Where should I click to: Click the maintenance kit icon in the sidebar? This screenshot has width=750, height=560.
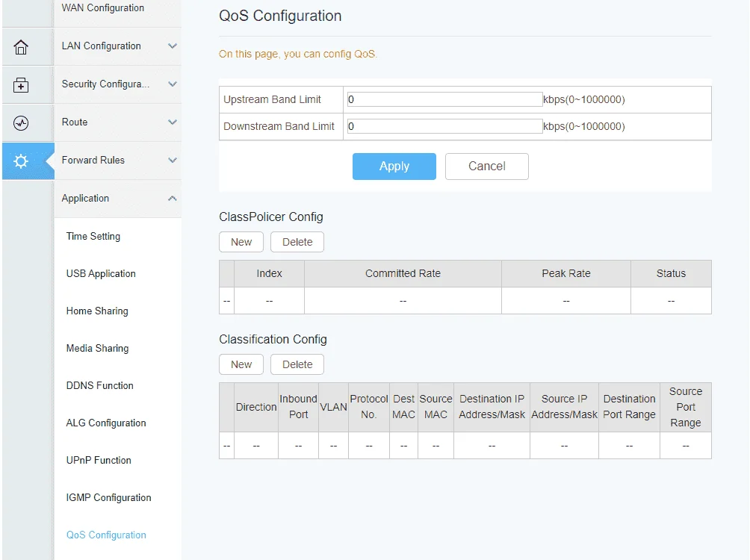click(x=21, y=85)
